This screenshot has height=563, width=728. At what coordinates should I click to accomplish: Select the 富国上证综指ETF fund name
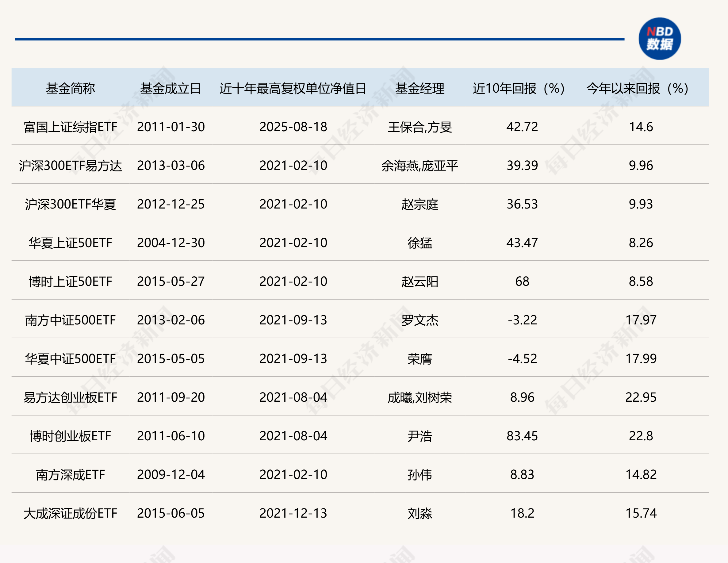(x=70, y=127)
